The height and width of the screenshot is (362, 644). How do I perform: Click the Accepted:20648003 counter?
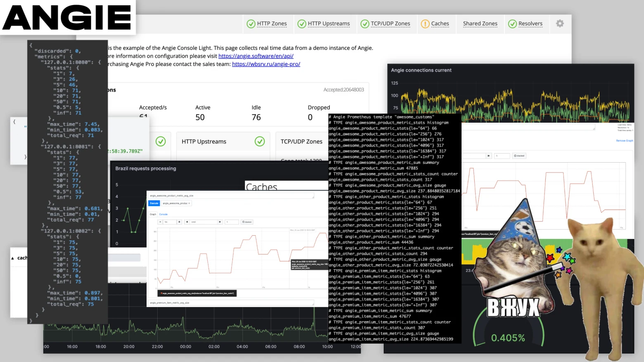(x=343, y=90)
